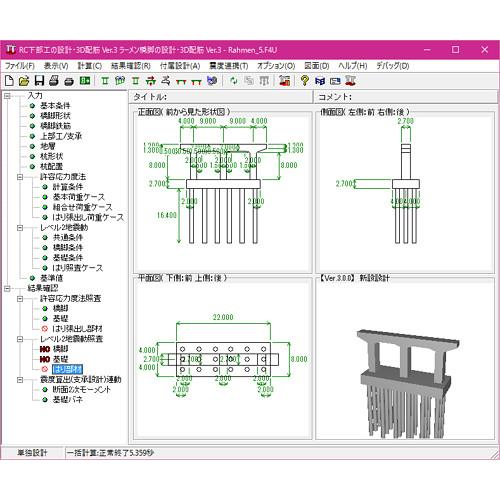This screenshot has height=500, width=500.
Task: Click the blue card icon right of FB
Action: tap(335, 81)
